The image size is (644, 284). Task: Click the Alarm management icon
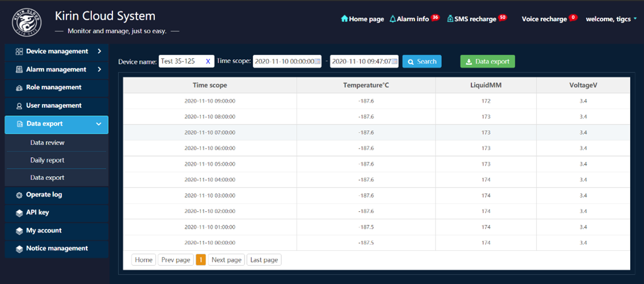point(19,70)
